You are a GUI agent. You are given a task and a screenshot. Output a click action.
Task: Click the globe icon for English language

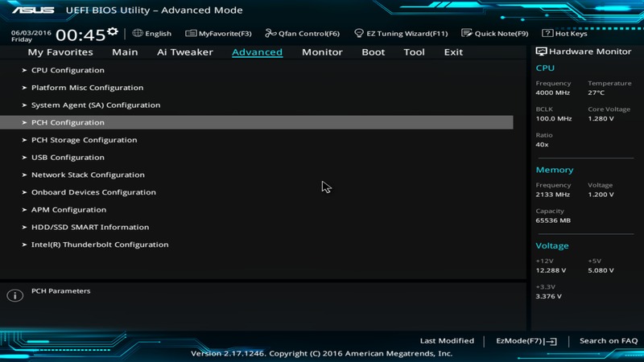pyautogui.click(x=138, y=34)
